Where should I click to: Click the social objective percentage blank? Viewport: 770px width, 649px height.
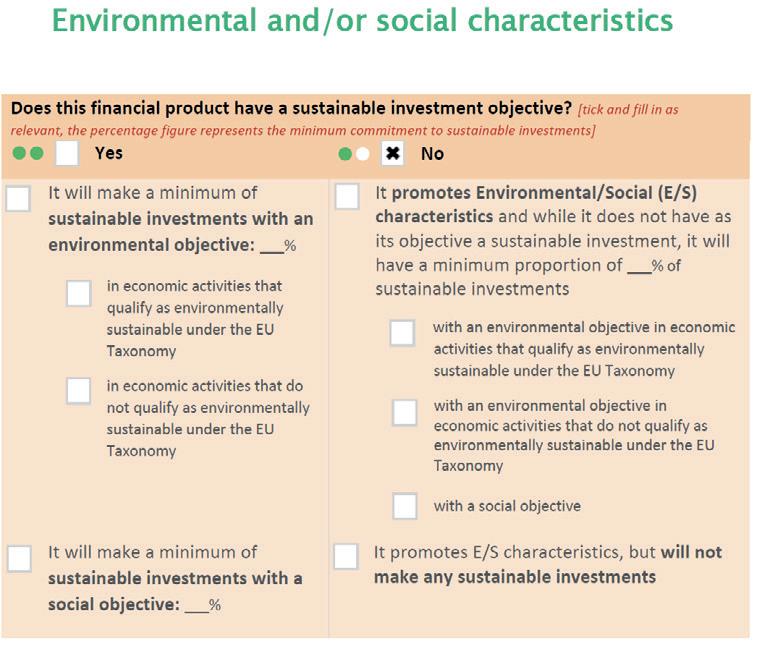click(197, 605)
